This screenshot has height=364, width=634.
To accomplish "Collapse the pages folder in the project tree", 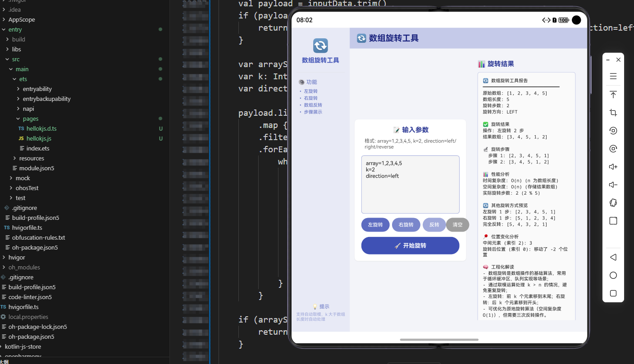I will (19, 118).
